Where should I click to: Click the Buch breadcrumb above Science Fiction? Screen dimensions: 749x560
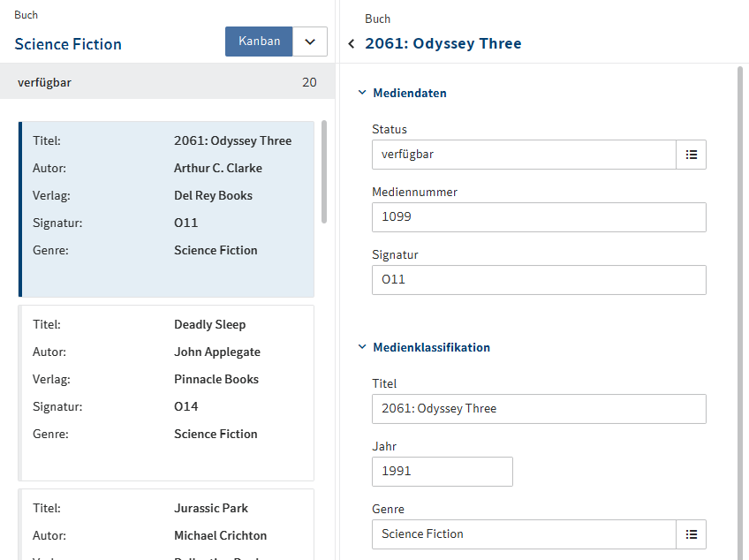(x=26, y=14)
